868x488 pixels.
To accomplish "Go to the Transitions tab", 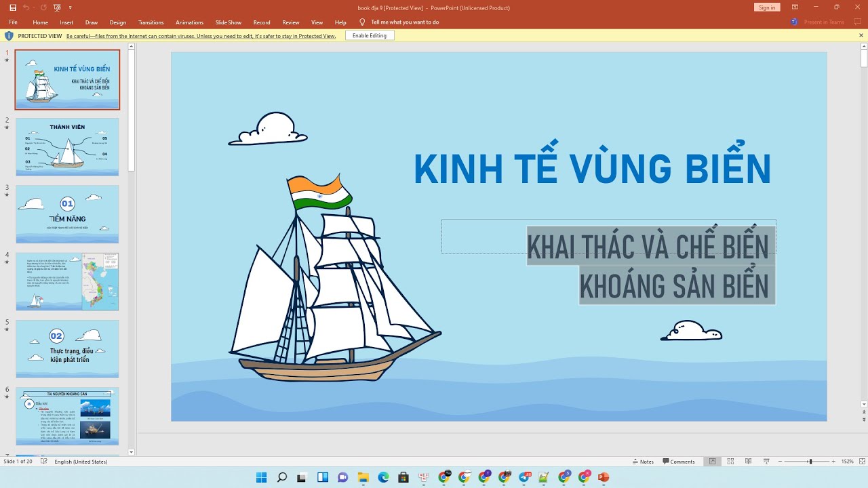I will coord(151,22).
